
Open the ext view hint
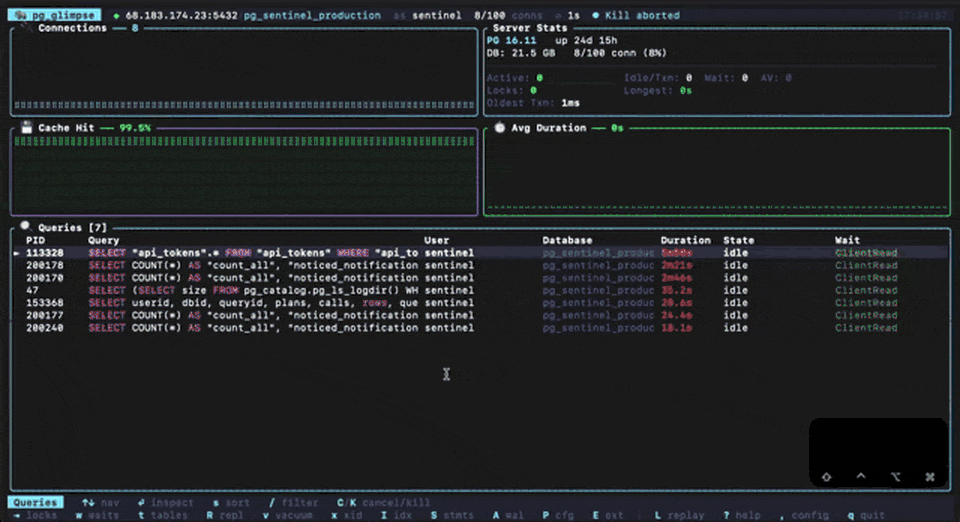pos(607,515)
